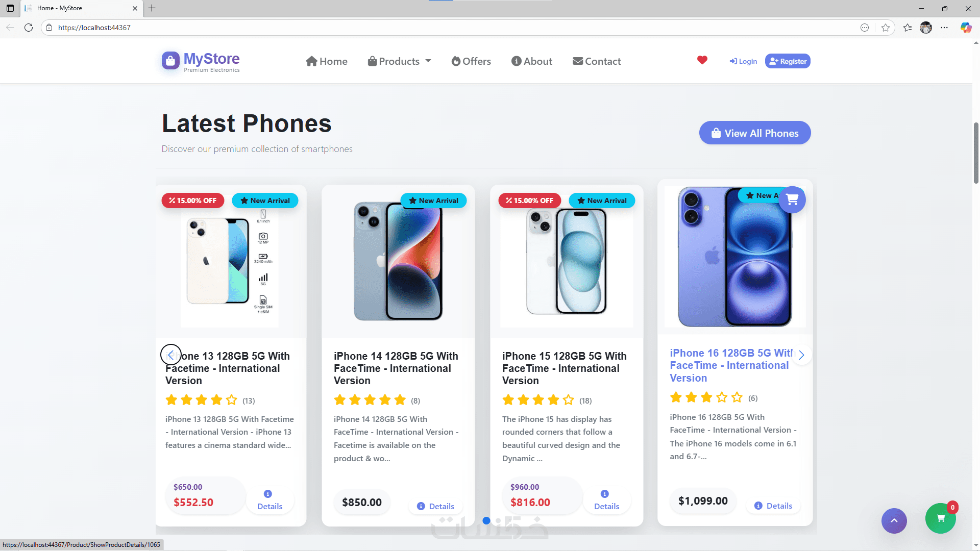Open Details for iPhone 14
980x551 pixels.
(435, 506)
